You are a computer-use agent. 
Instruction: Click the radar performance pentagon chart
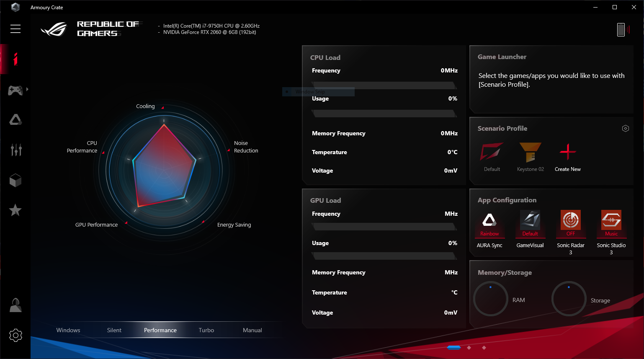point(164,166)
